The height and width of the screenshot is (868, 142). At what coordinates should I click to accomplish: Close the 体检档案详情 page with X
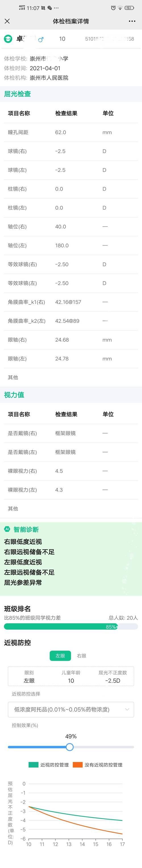[x=7, y=21]
